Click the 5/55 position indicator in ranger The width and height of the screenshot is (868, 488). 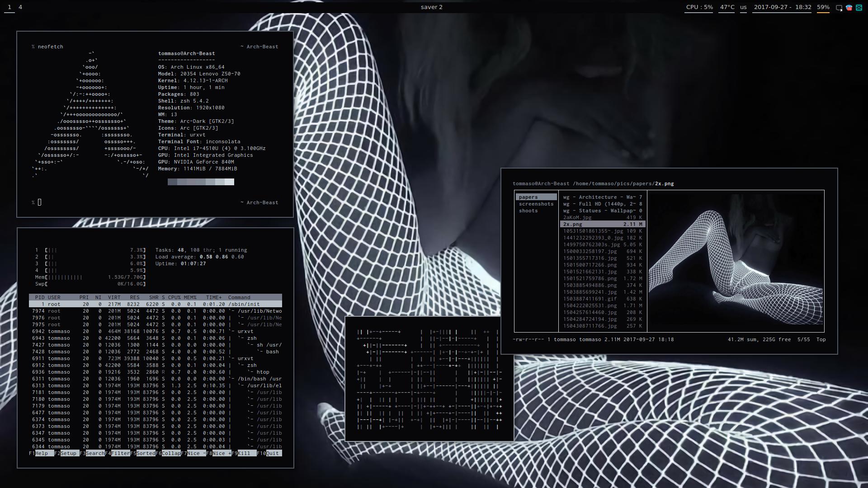pyautogui.click(x=803, y=339)
